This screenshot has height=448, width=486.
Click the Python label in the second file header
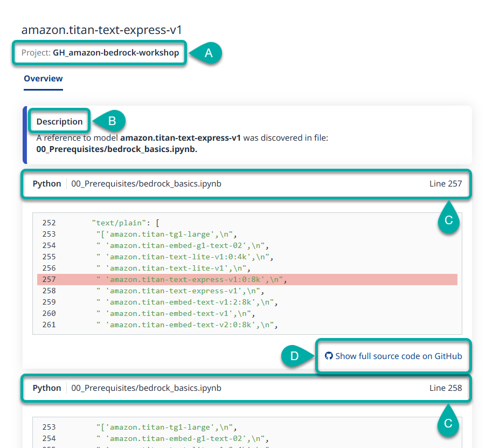point(47,388)
